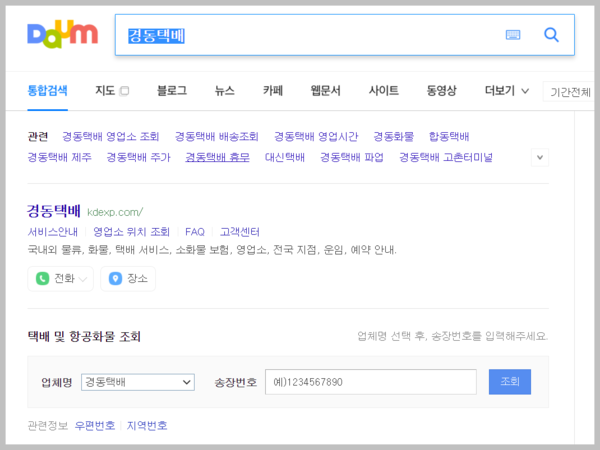Switch to the 지도 tab
600x450 pixels.
(x=105, y=91)
